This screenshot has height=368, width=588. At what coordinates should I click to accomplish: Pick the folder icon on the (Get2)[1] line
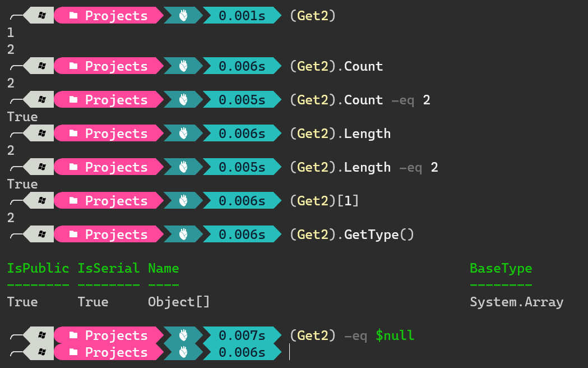tap(73, 201)
